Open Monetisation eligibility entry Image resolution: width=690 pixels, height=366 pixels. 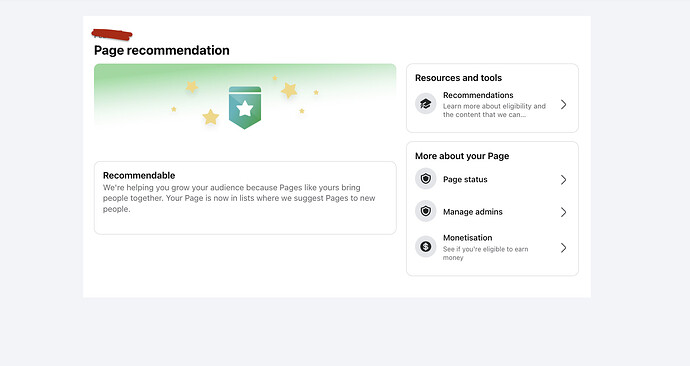[x=492, y=247]
